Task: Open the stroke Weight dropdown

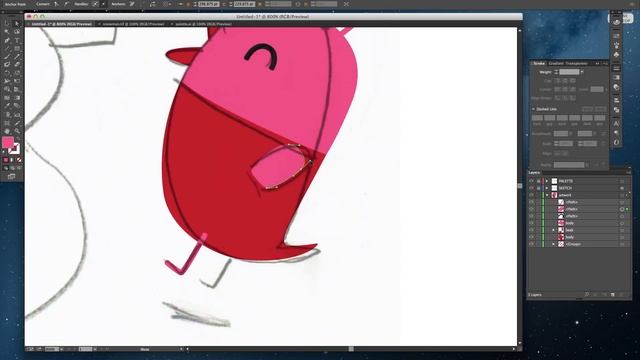Action: pyautogui.click(x=582, y=72)
